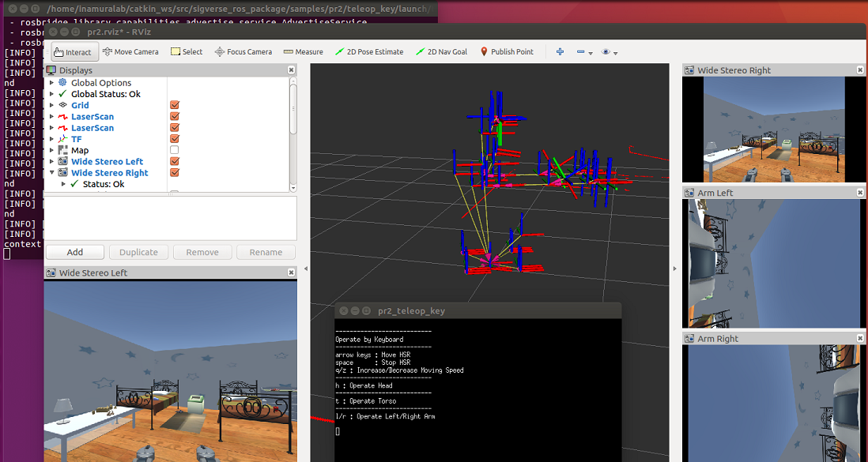
Task: Close the Arm Left camera panel
Action: pos(860,193)
